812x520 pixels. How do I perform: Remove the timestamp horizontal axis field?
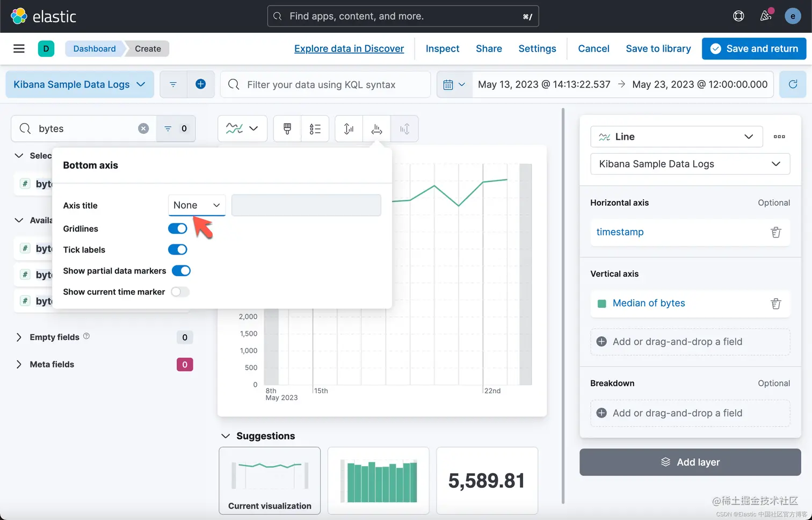tap(776, 232)
